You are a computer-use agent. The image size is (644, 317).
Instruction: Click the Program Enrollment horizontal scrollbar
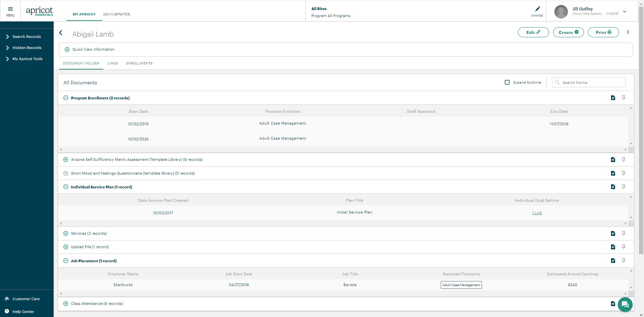coord(343,149)
